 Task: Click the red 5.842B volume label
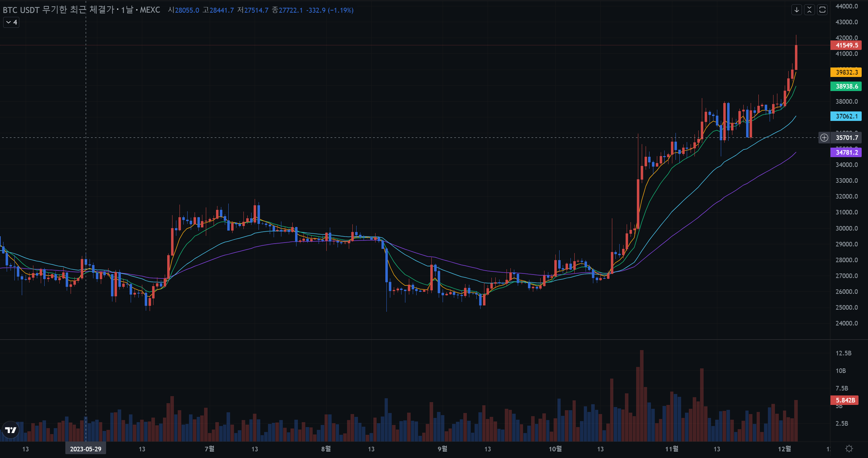pos(844,400)
